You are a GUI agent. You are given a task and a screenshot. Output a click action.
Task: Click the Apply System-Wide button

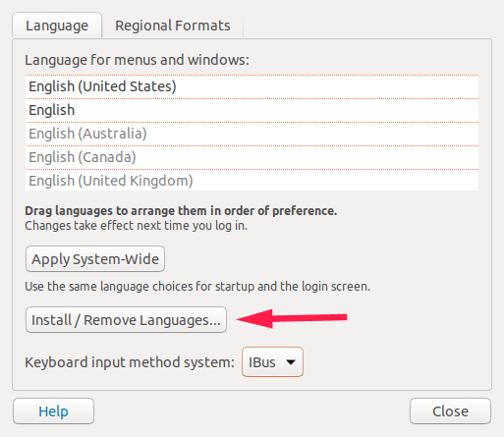click(95, 259)
